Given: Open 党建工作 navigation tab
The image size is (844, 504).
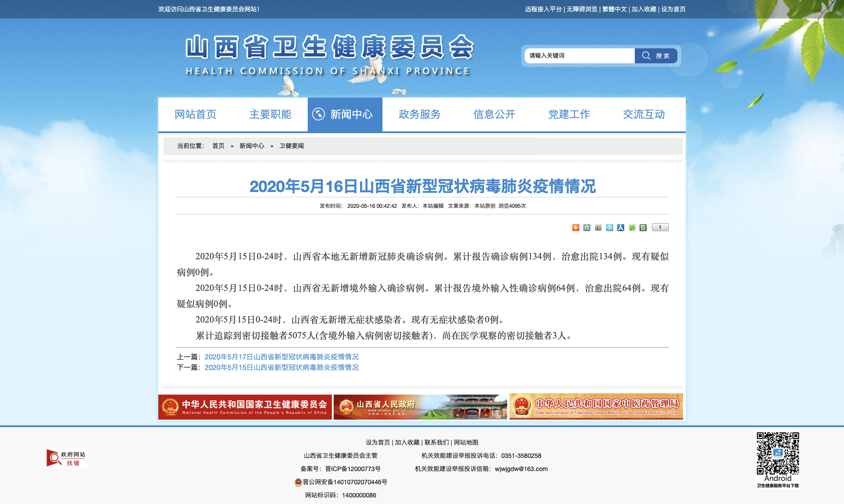Looking at the screenshot, I should [569, 114].
